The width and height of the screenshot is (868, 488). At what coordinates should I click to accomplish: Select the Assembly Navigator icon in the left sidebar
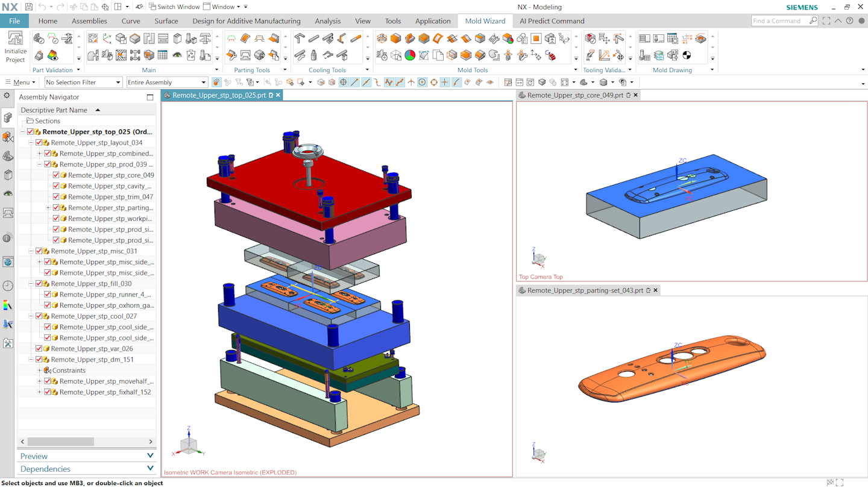[8, 117]
